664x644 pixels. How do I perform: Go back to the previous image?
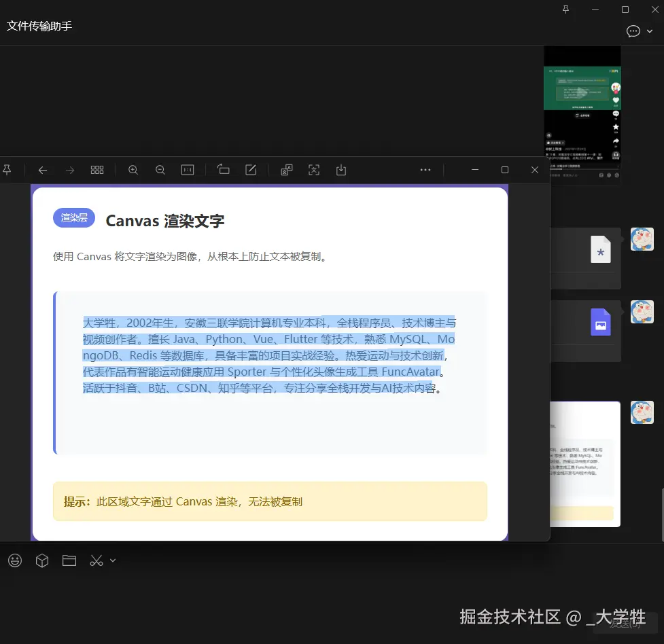[43, 170]
